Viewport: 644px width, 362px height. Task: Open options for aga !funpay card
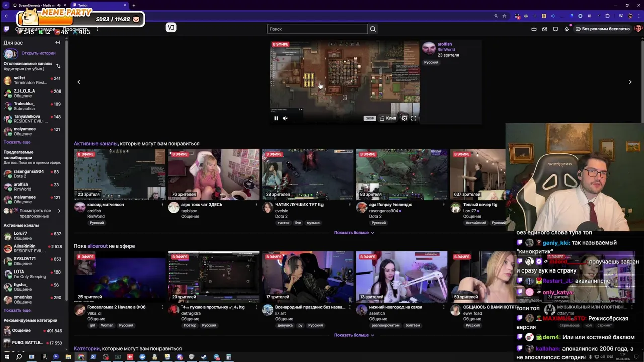[444, 205]
